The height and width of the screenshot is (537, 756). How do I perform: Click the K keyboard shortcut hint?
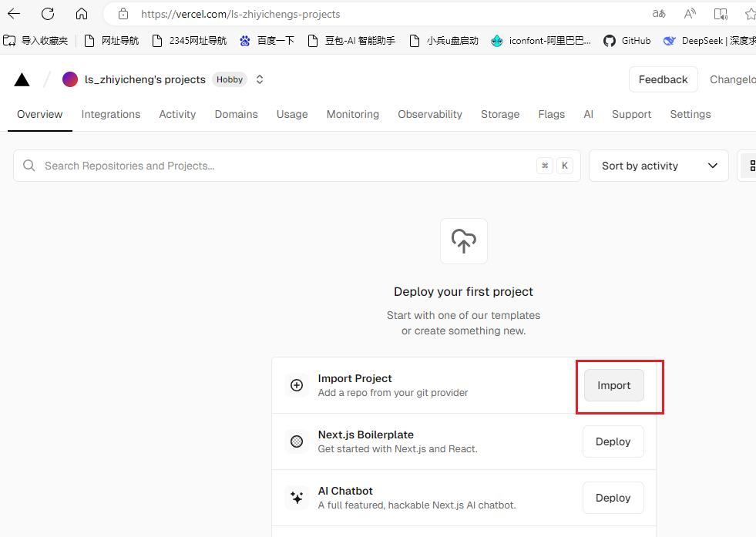point(565,166)
